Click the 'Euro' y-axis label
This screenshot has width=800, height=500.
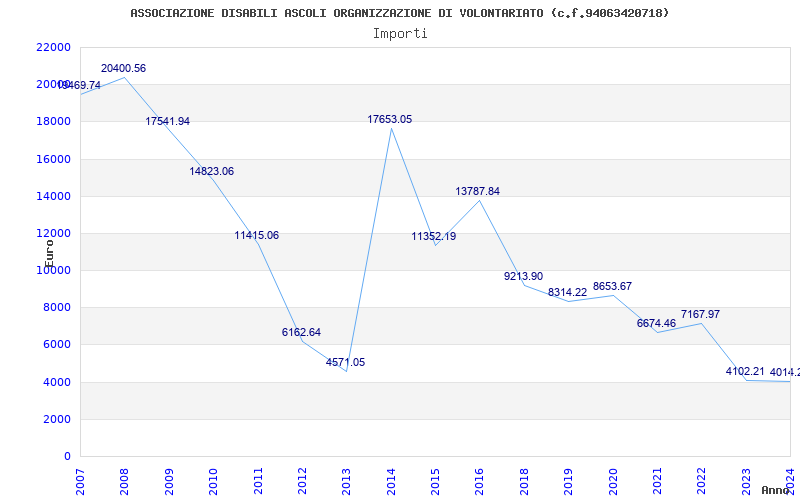point(49,253)
